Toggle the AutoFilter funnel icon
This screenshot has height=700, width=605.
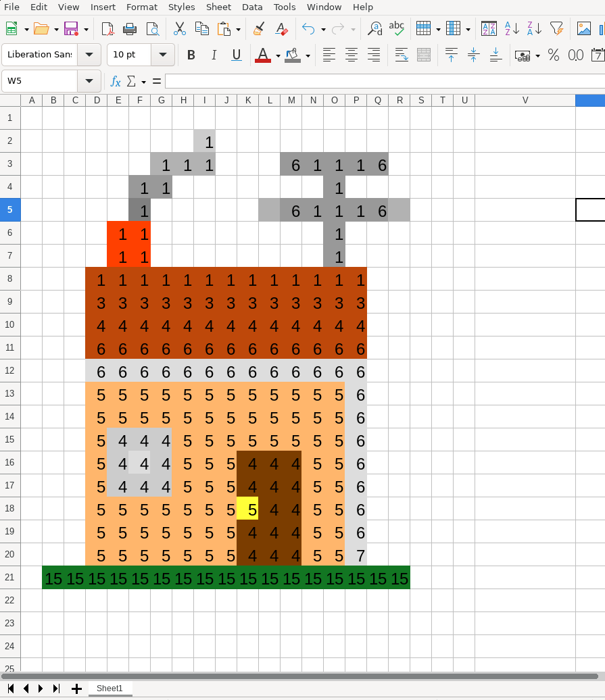557,29
